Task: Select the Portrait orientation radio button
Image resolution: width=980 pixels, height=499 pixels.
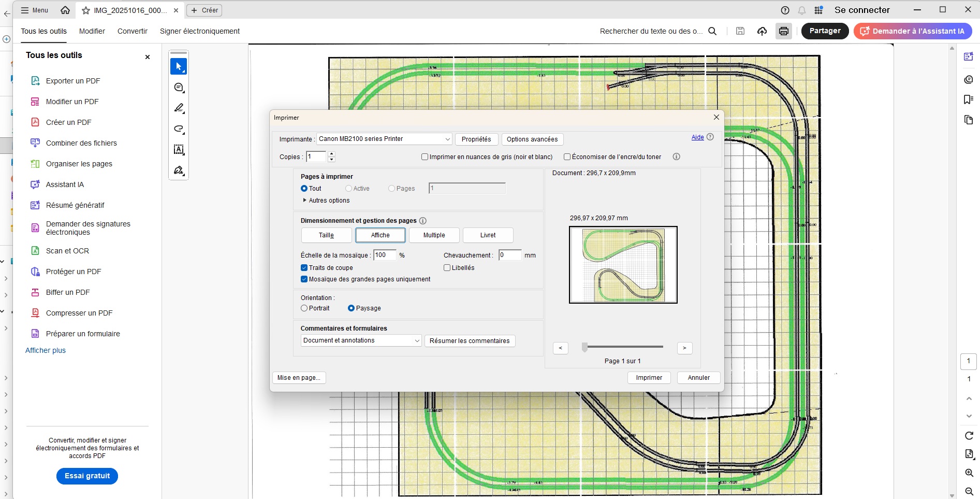Action: (304, 308)
